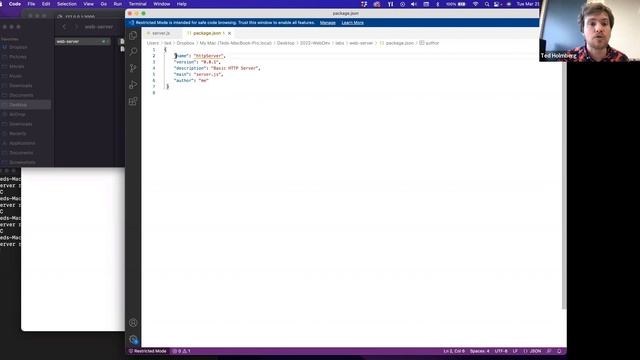Click the Manage link in Restricted Mode banner
The height and width of the screenshot is (360, 640).
coord(328,23)
